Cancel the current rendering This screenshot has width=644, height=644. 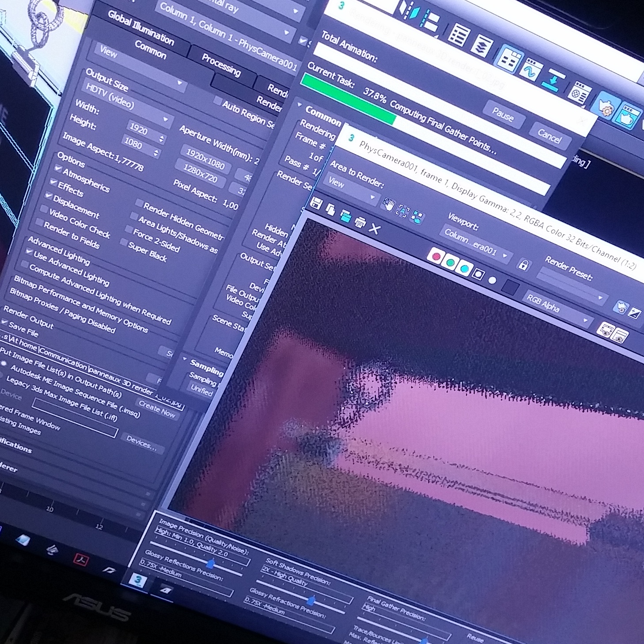549,135
